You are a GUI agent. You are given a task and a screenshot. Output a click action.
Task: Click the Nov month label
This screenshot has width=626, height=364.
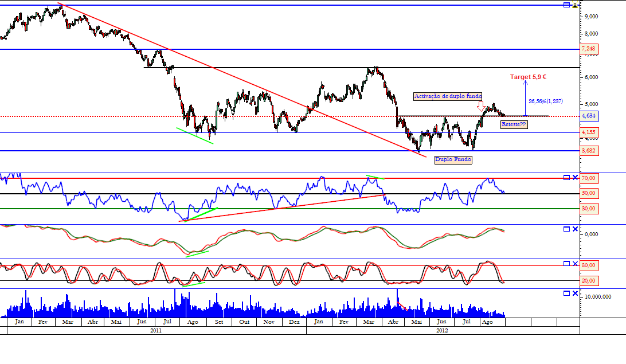click(x=269, y=322)
